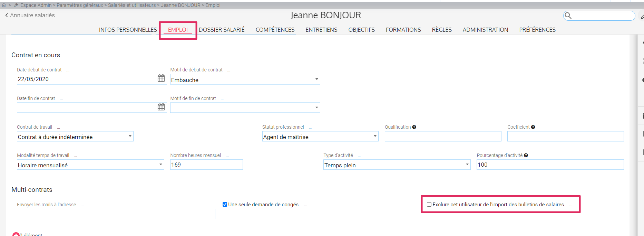This screenshot has width=644, height=236.
Task: Open the COMPÉTENCES tab
Action: pyautogui.click(x=275, y=30)
